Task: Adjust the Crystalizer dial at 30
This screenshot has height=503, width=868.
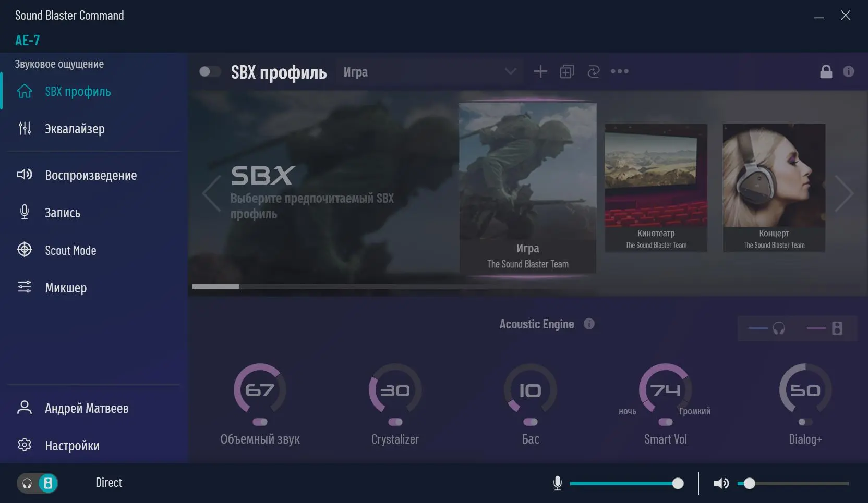Action: [395, 389]
